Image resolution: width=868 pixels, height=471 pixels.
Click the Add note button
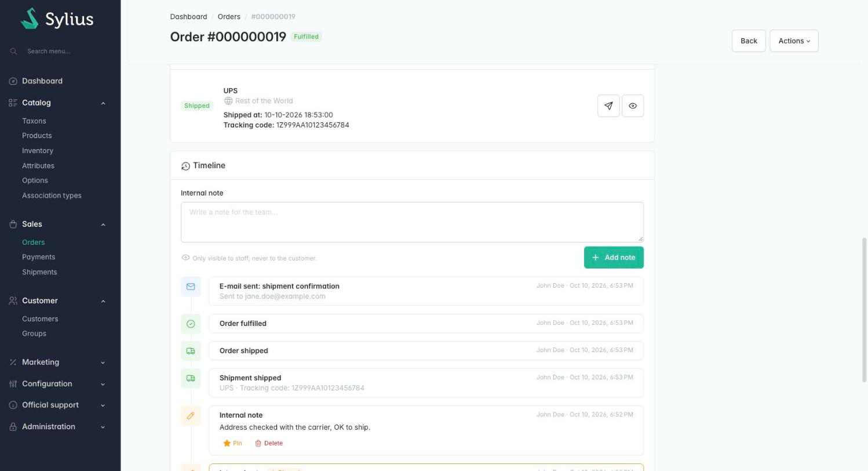[614, 258]
